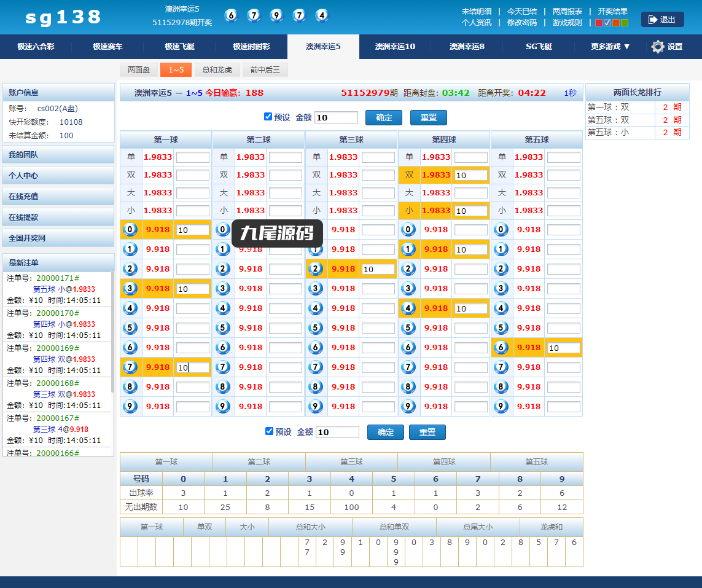Expand the 更多游戏 dropdown menu
The image size is (702, 588).
pyautogui.click(x=610, y=47)
